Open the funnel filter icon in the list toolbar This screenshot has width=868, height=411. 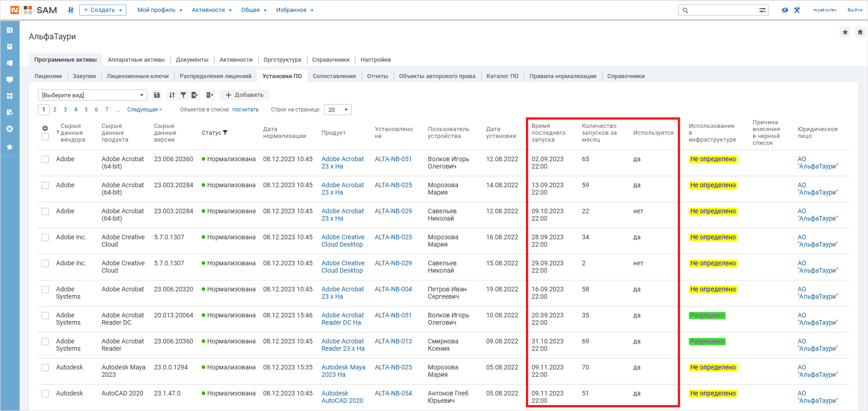click(183, 95)
